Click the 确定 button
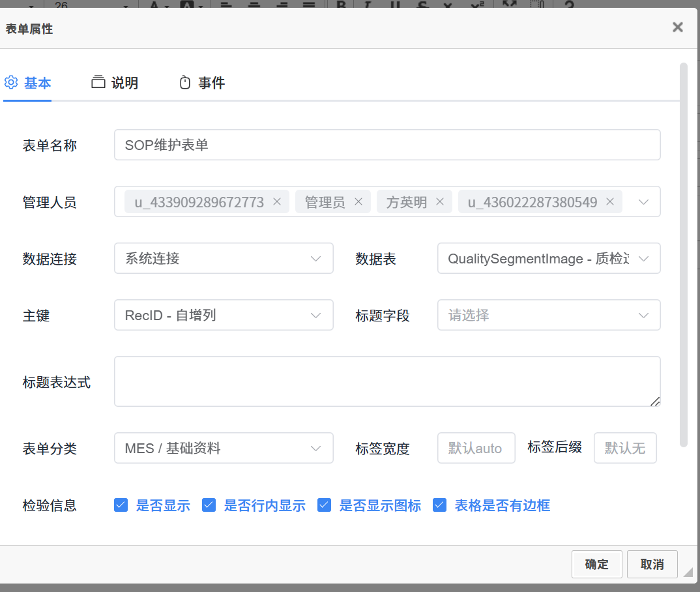Image resolution: width=700 pixels, height=592 pixels. [596, 565]
